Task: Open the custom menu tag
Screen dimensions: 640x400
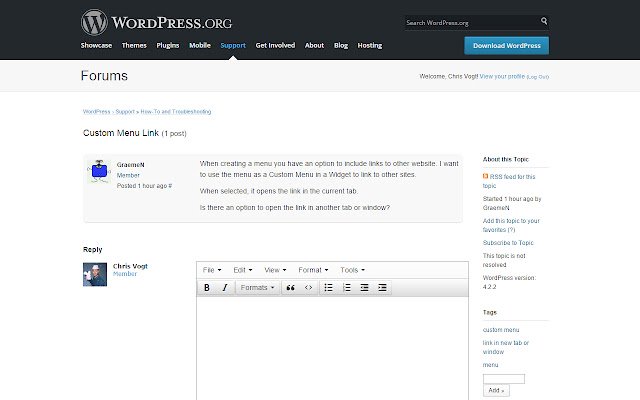Action: coord(501,330)
